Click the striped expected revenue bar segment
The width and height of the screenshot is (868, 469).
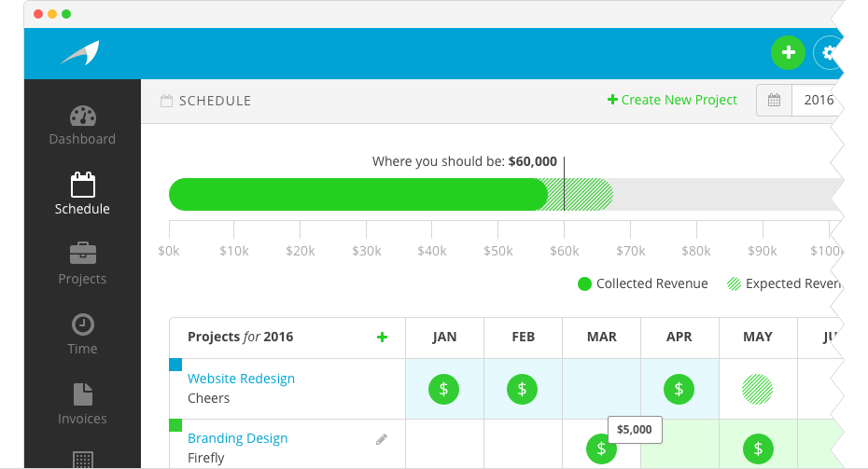[x=577, y=194]
